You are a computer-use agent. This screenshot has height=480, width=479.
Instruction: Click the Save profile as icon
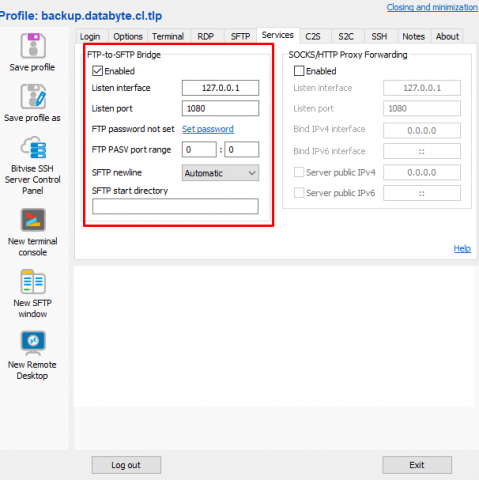click(x=33, y=96)
